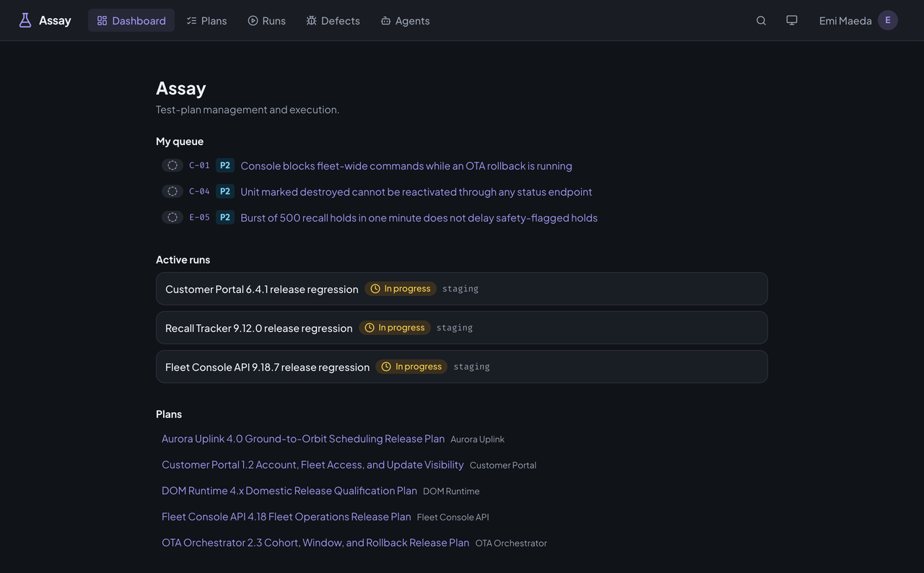This screenshot has width=924, height=573.
Task: Open OTA Orchestrator 2.3 release plan
Action: (x=315, y=543)
